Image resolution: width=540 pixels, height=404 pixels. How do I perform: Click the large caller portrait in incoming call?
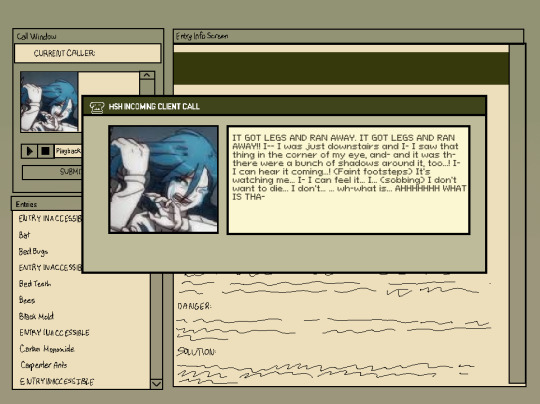163,179
